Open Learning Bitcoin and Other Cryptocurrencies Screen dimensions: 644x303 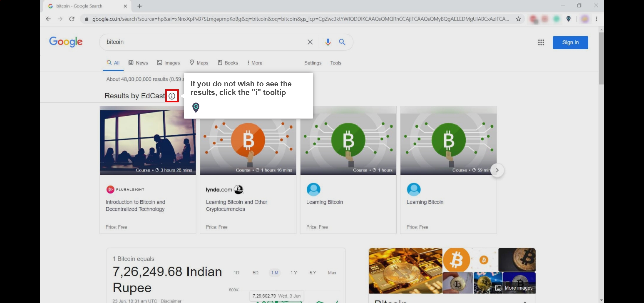(236, 205)
